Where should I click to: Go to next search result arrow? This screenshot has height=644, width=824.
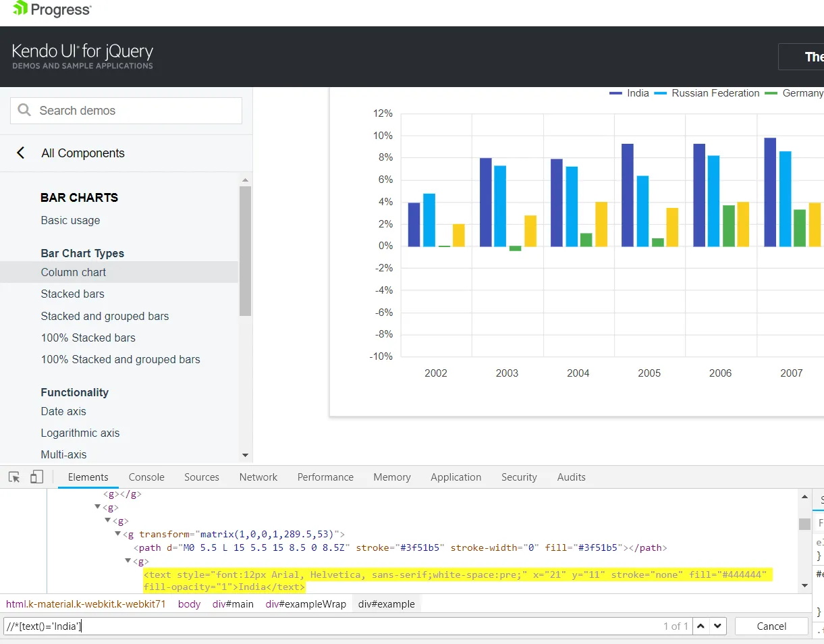pyautogui.click(x=718, y=626)
